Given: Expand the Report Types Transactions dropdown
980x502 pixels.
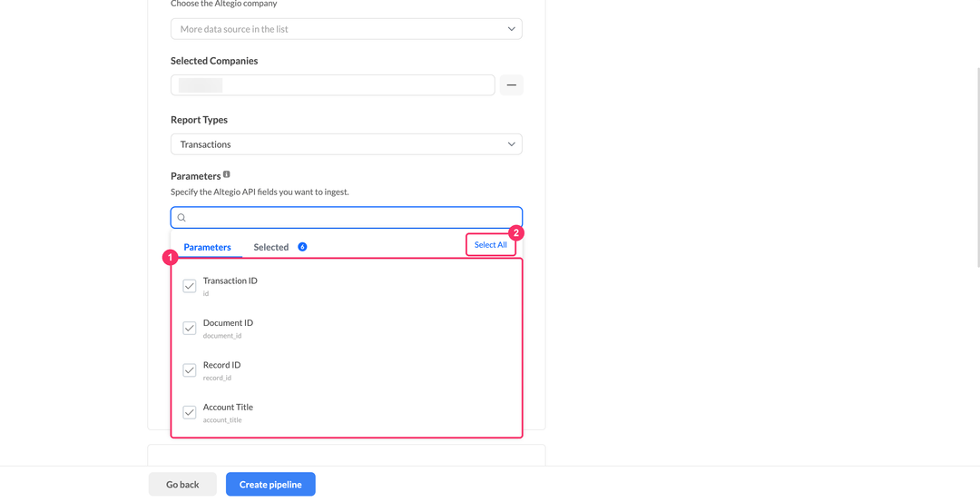Looking at the screenshot, I should point(347,144).
